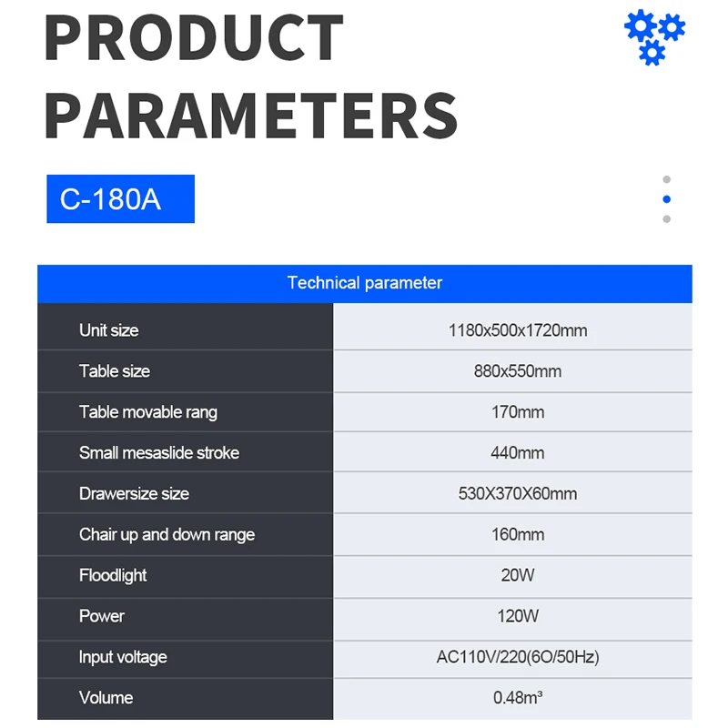Click the Small mesaslide stroke label
The width and height of the screenshot is (728, 728).
(159, 453)
